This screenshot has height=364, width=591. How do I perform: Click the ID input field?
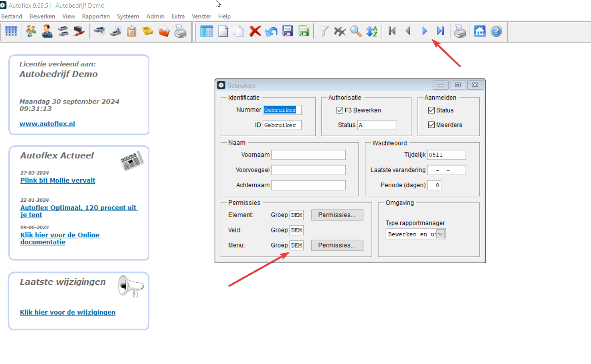coord(282,125)
